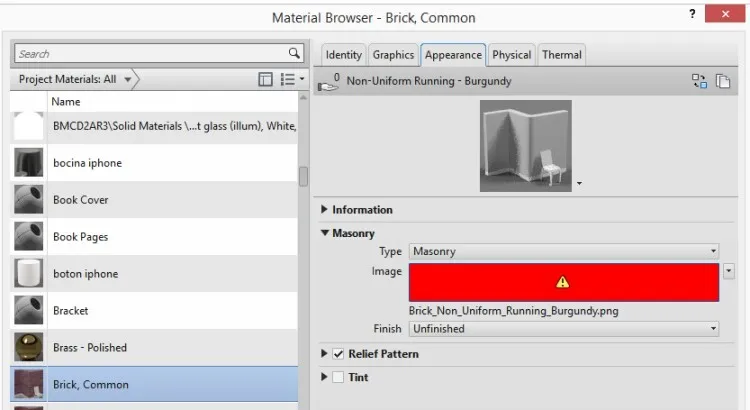Open the Project Materials: All filter
The width and height of the screenshot is (750, 410).
tap(75, 79)
